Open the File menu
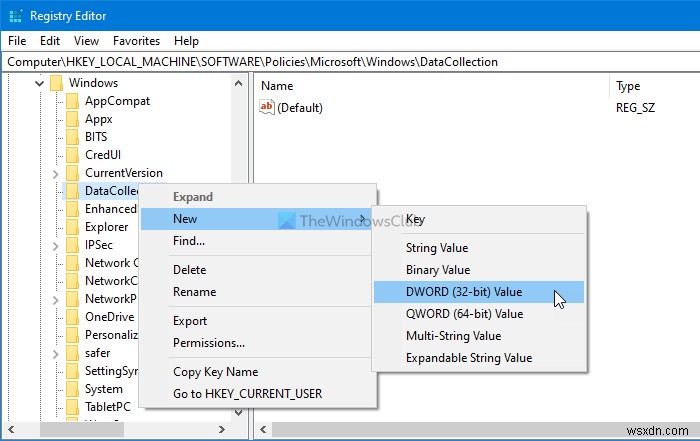The image size is (700, 441). [x=17, y=41]
